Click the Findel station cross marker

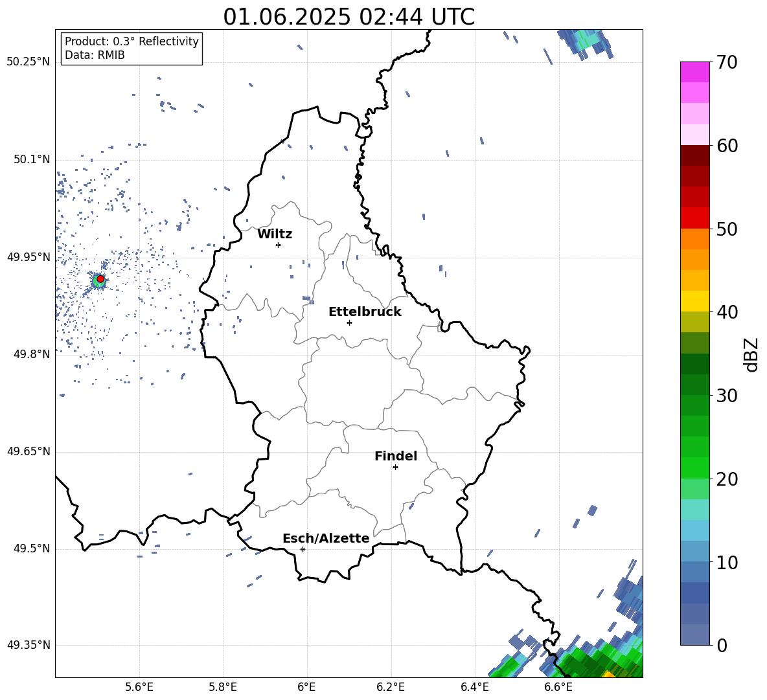395,468
